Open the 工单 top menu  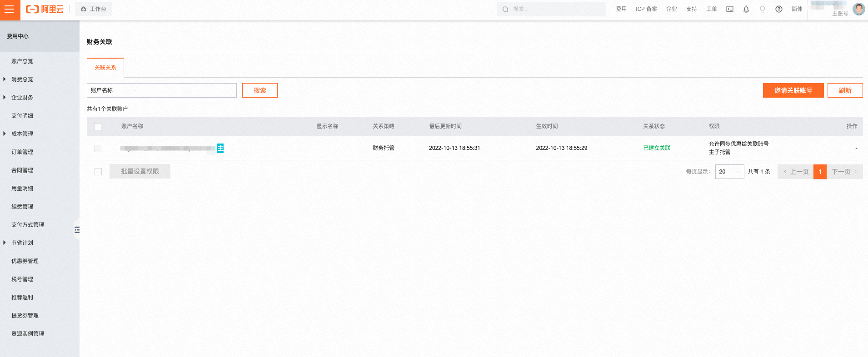pos(712,9)
